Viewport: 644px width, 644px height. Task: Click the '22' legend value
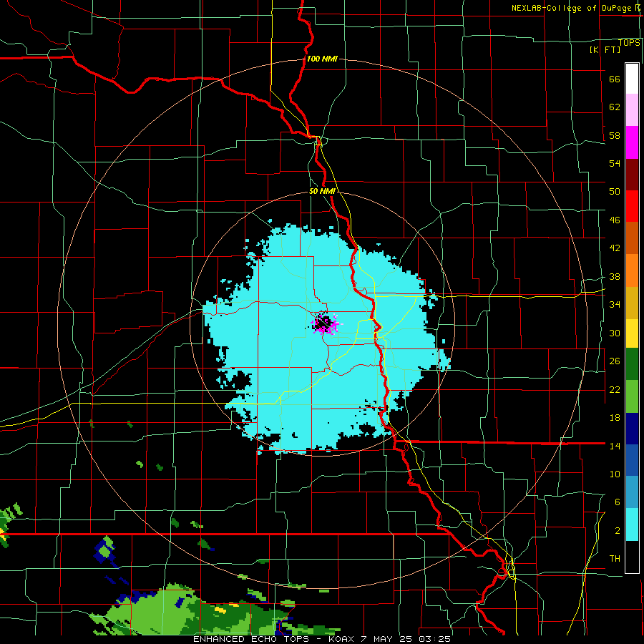(615, 389)
